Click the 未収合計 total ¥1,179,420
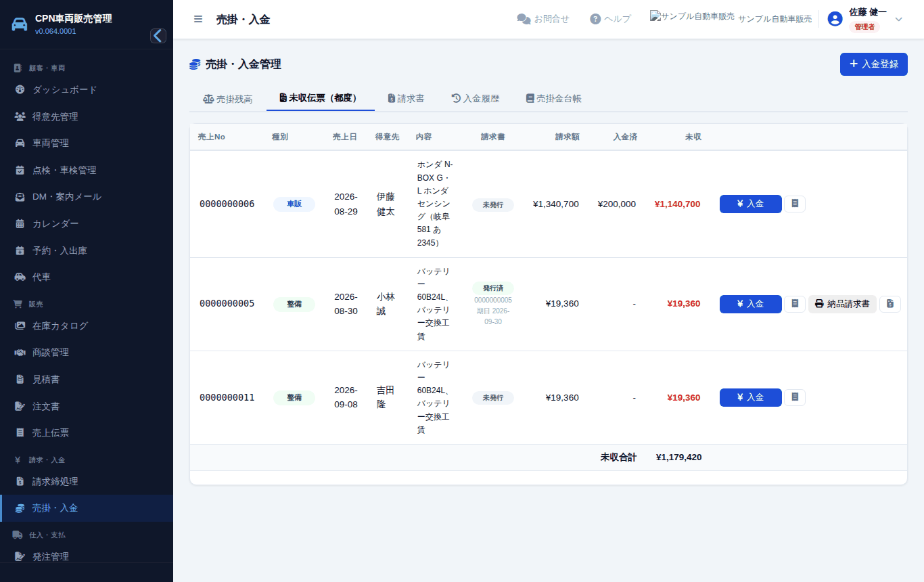 [x=678, y=457]
